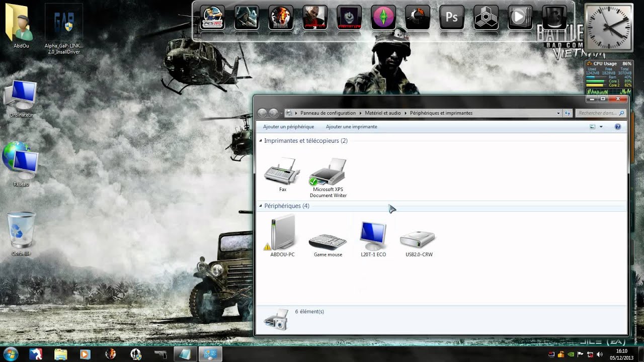644x362 pixels.
Task: Select the Réseau desktop icon
Action: (21, 164)
